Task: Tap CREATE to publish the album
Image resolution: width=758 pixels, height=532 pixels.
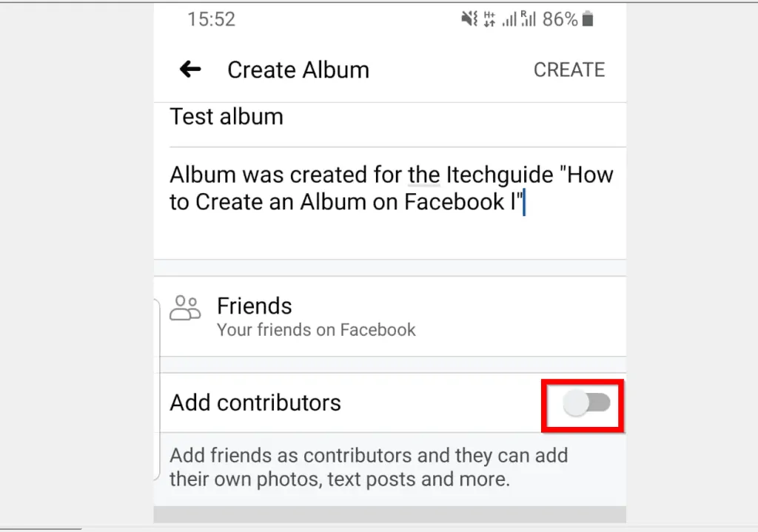Action: pyautogui.click(x=569, y=69)
